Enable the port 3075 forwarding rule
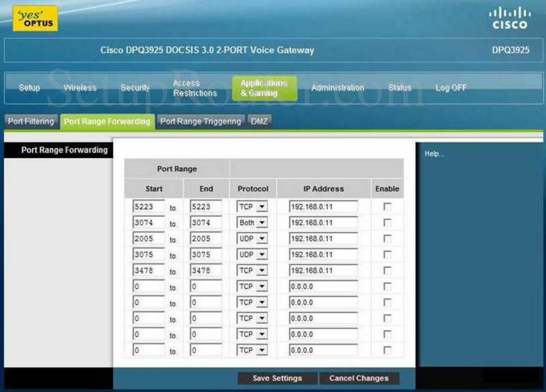 point(387,255)
